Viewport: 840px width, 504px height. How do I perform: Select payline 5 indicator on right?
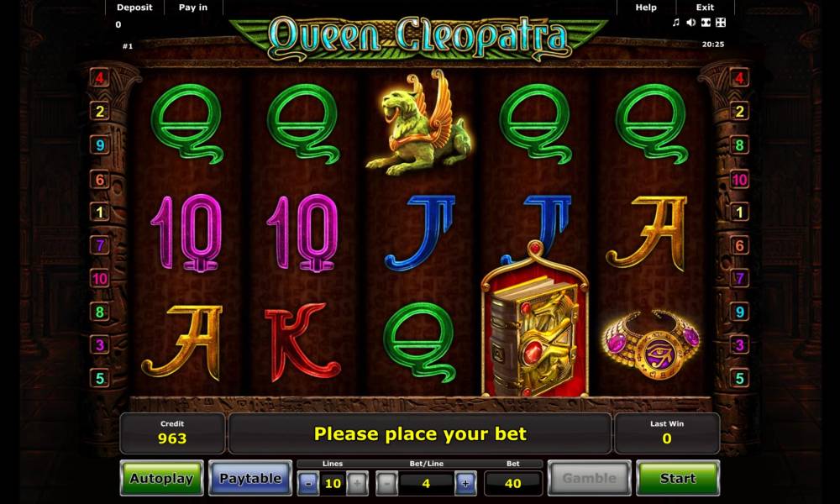click(739, 379)
